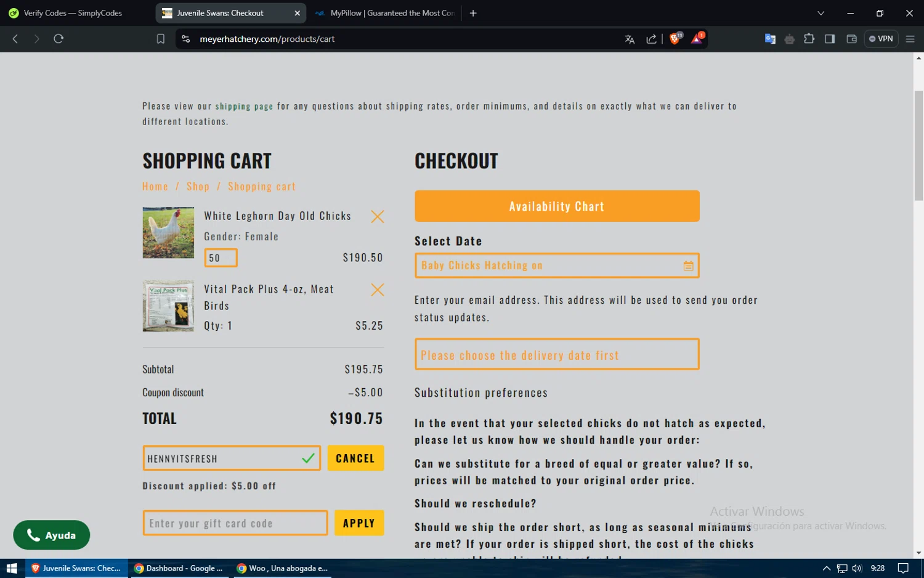Open the Brave Rewards triangle icon
Screen dimensions: 924x578
[697, 38]
